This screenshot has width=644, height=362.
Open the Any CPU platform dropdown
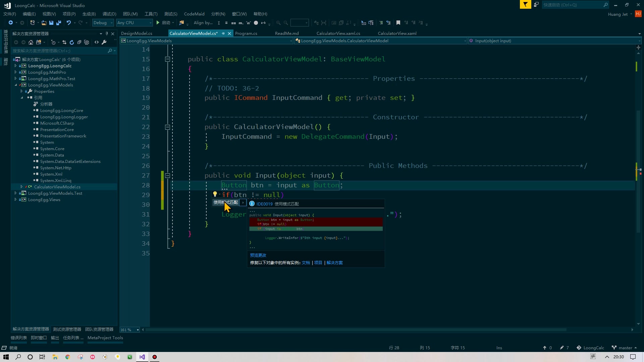point(134,23)
